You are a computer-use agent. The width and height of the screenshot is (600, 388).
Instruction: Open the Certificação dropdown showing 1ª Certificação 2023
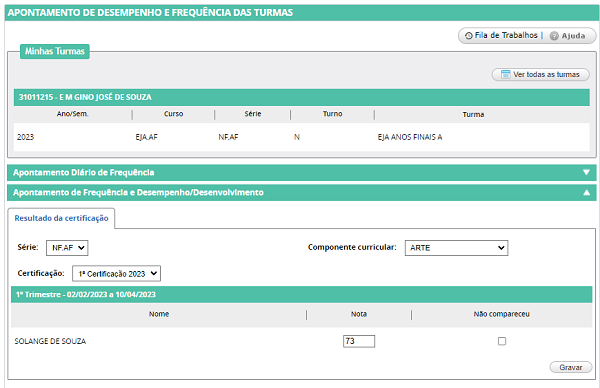coord(116,274)
